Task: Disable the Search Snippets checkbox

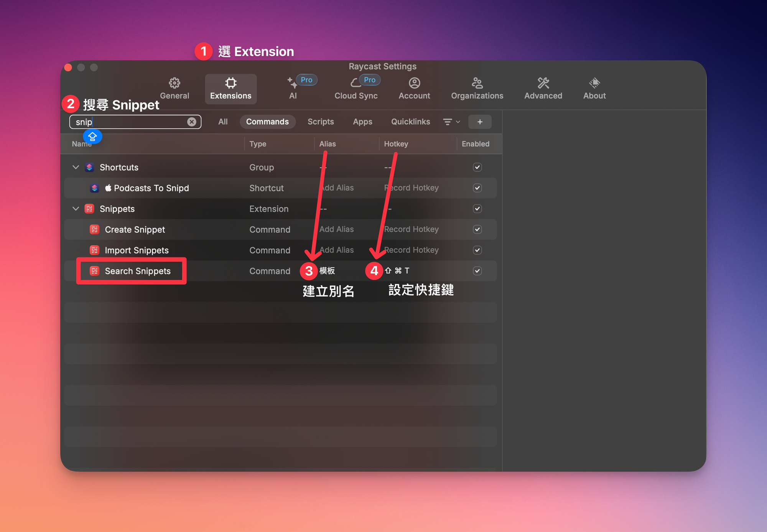Action: click(x=477, y=271)
